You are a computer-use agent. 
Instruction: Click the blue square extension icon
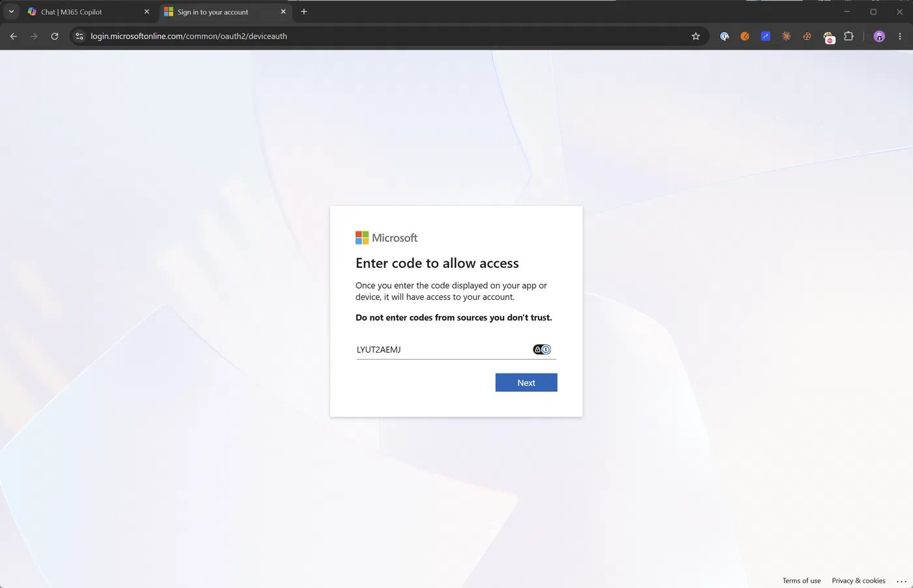tap(766, 37)
